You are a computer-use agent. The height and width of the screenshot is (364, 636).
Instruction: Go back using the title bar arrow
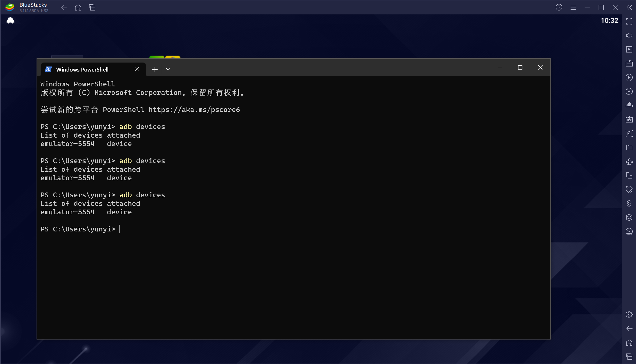[x=64, y=7]
